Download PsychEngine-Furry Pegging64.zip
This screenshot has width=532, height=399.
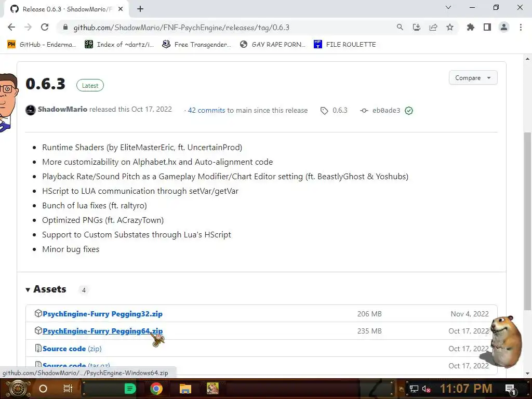(102, 331)
